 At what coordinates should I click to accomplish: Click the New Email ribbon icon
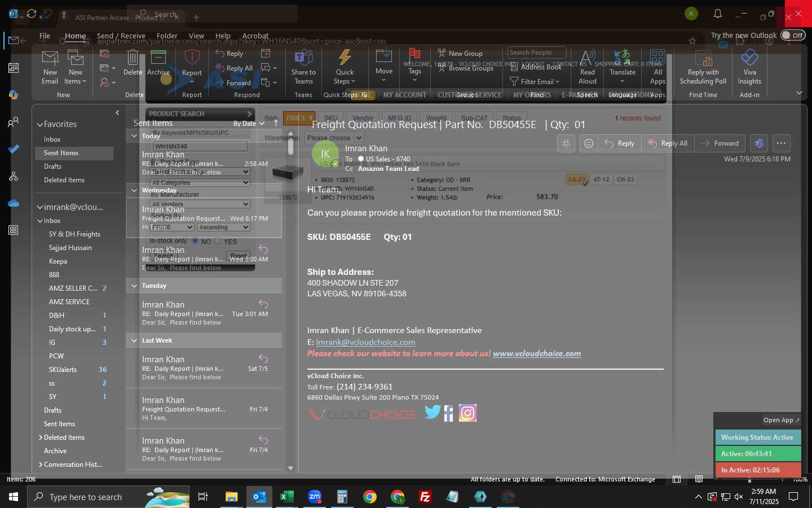click(50, 67)
